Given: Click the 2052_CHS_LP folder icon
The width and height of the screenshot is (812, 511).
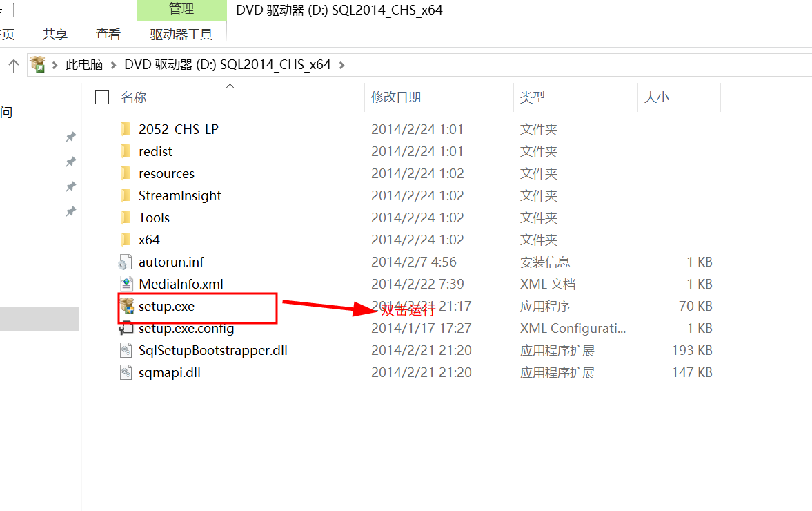Looking at the screenshot, I should [126, 129].
